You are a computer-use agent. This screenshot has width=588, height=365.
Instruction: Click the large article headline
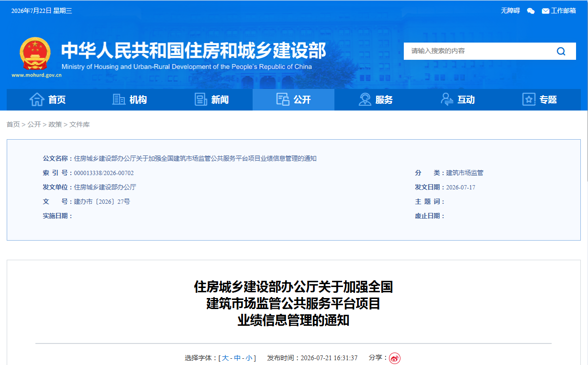(x=293, y=304)
